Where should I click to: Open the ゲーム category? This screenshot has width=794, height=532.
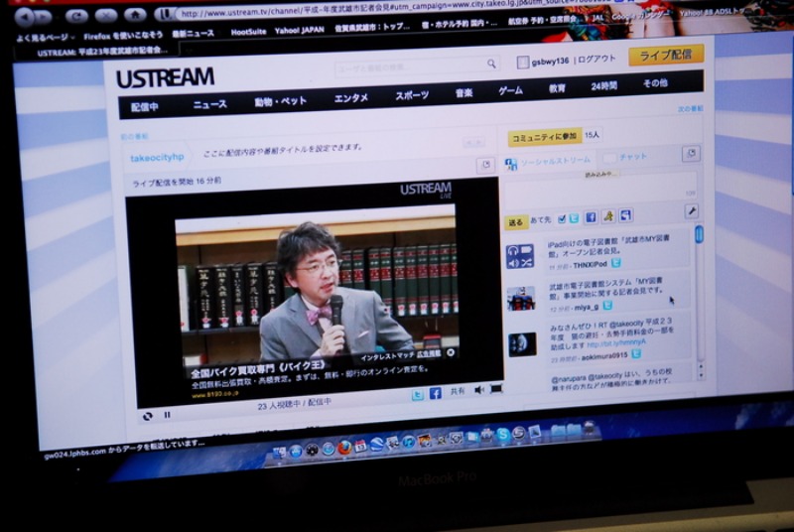[510, 90]
